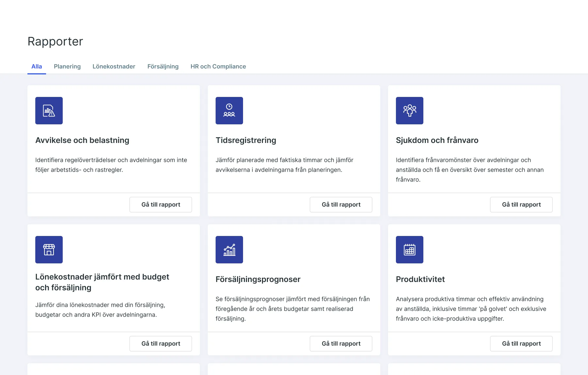Screen dimensions: 588x375
Task: Click Lönekostnader jämfört med budget och försäljning title
Action: click(102, 282)
